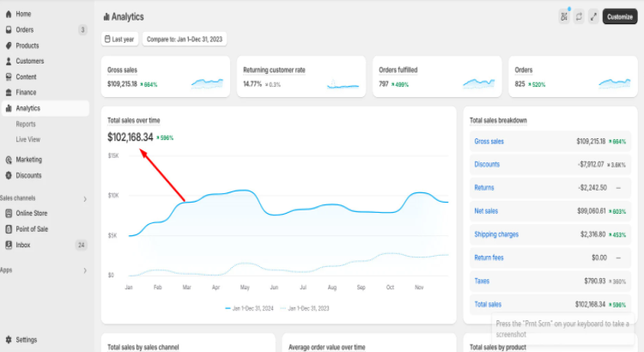
Task: Click the Content icon in sidebar
Action: click(x=9, y=76)
